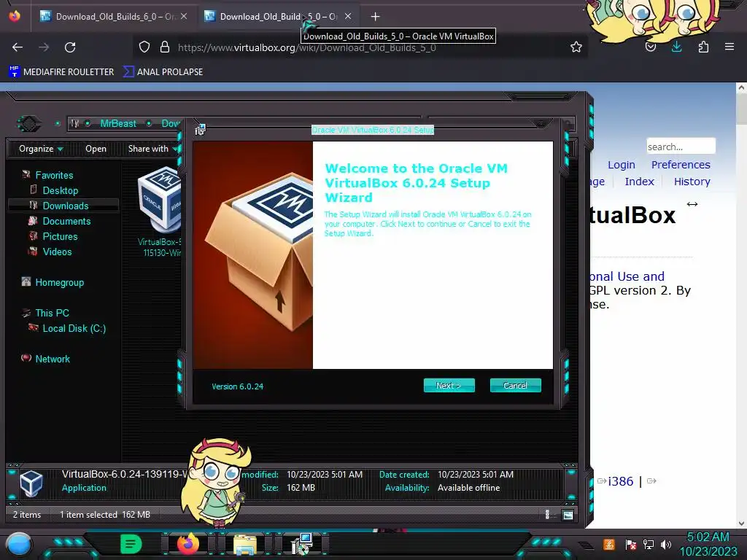The image size is (747, 560).
Task: Reload the current Firefox page
Action: click(70, 47)
